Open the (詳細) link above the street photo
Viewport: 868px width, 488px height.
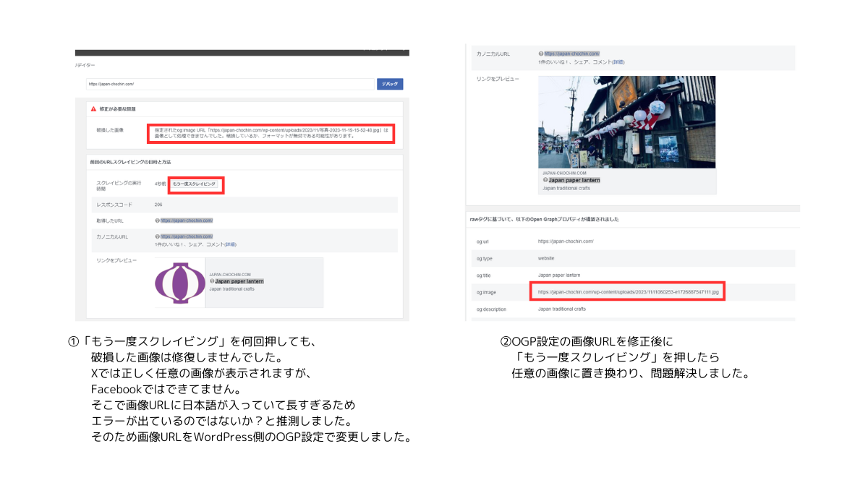coord(618,62)
